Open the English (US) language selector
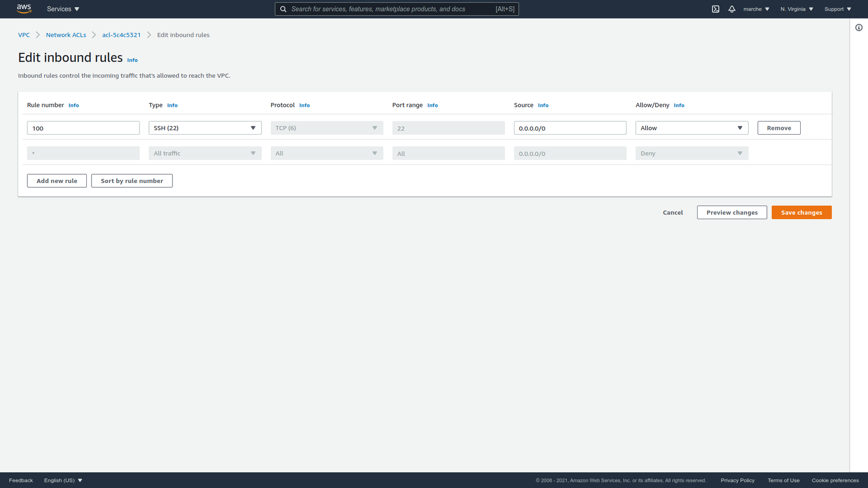 [63, 480]
